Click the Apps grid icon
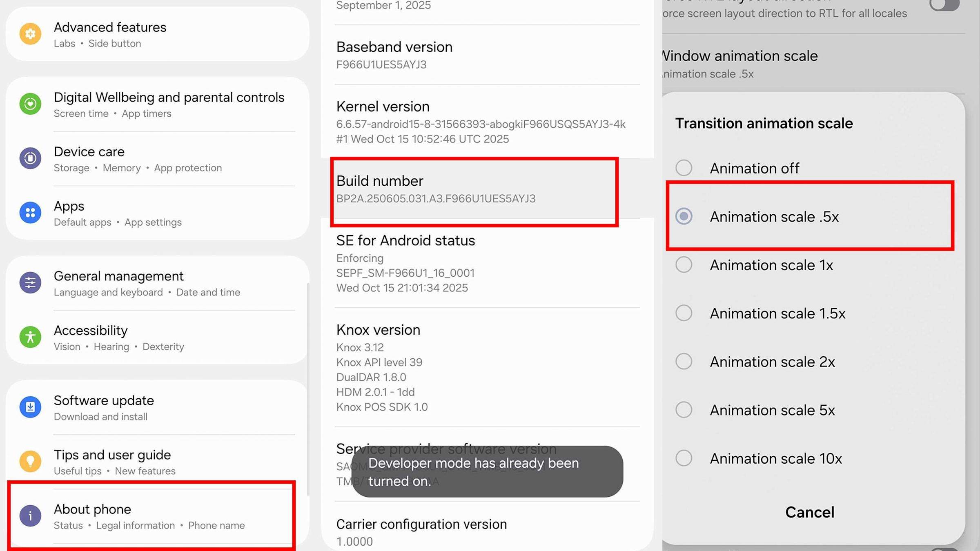 (30, 212)
